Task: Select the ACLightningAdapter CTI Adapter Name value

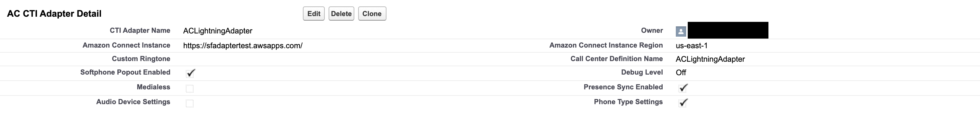Action: (218, 31)
